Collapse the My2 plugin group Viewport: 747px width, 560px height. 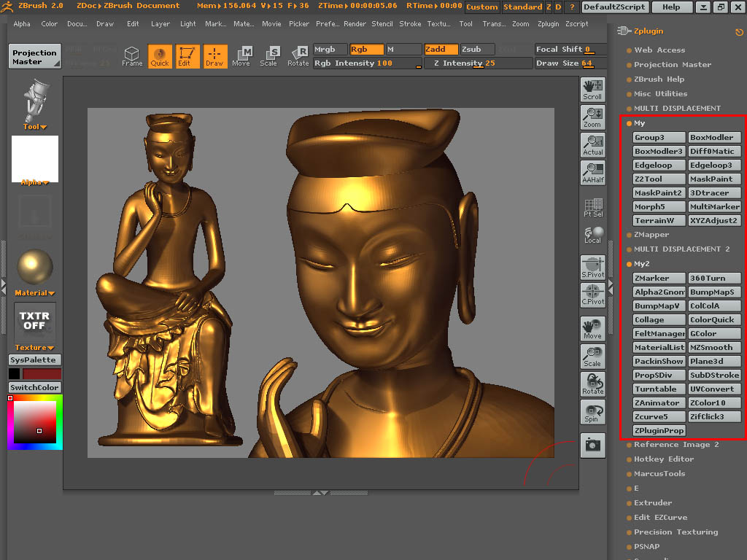[641, 264]
